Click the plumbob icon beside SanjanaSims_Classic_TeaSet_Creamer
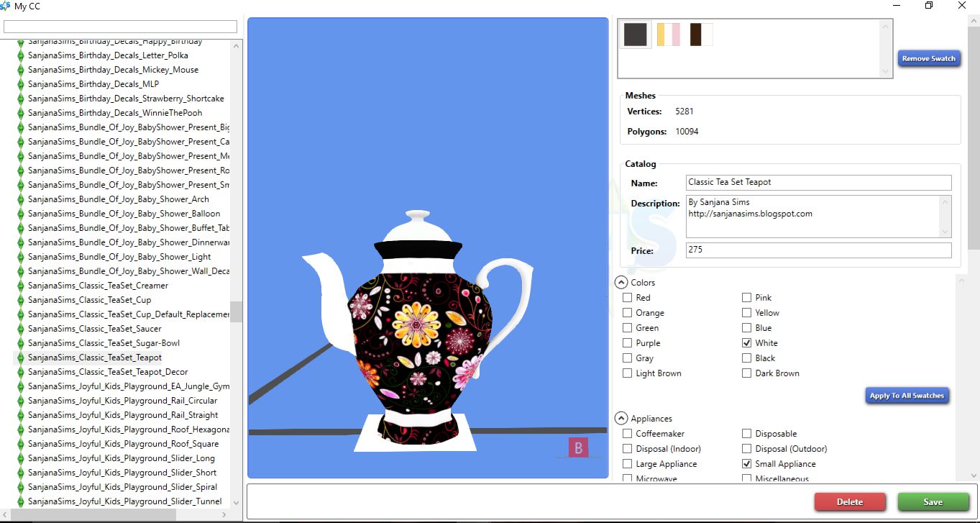Screen dimensions: 980x523 pos(21,286)
